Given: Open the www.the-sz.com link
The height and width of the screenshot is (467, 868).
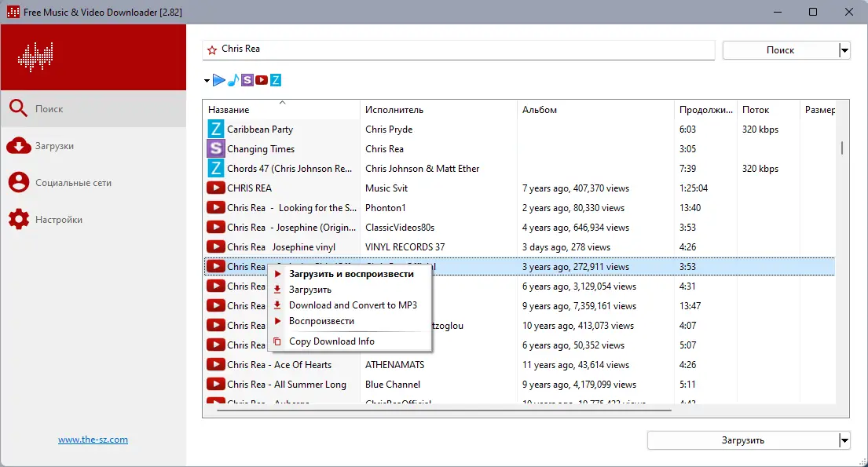Looking at the screenshot, I should [93, 440].
